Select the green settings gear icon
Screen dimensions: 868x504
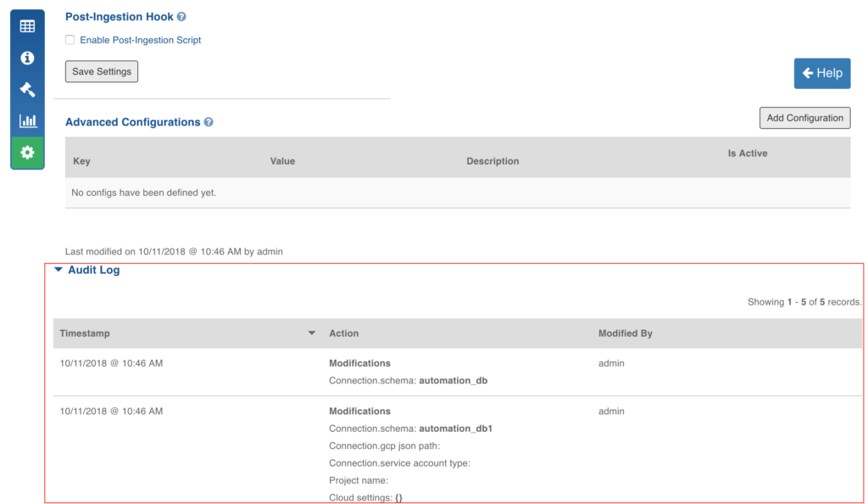pyautogui.click(x=27, y=153)
